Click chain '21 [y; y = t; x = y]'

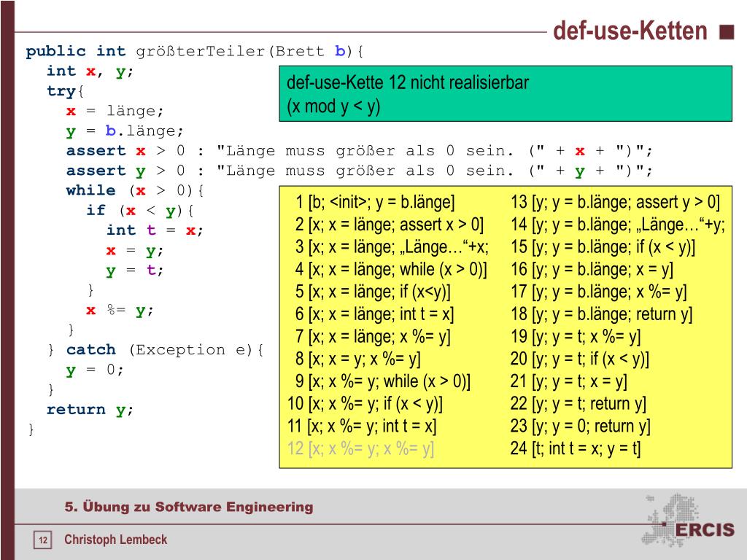tap(569, 381)
